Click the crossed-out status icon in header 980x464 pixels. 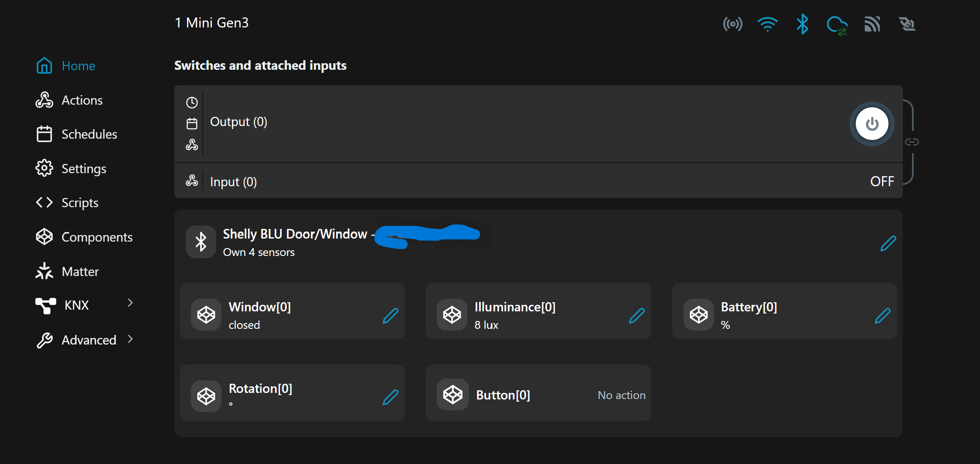tap(907, 24)
